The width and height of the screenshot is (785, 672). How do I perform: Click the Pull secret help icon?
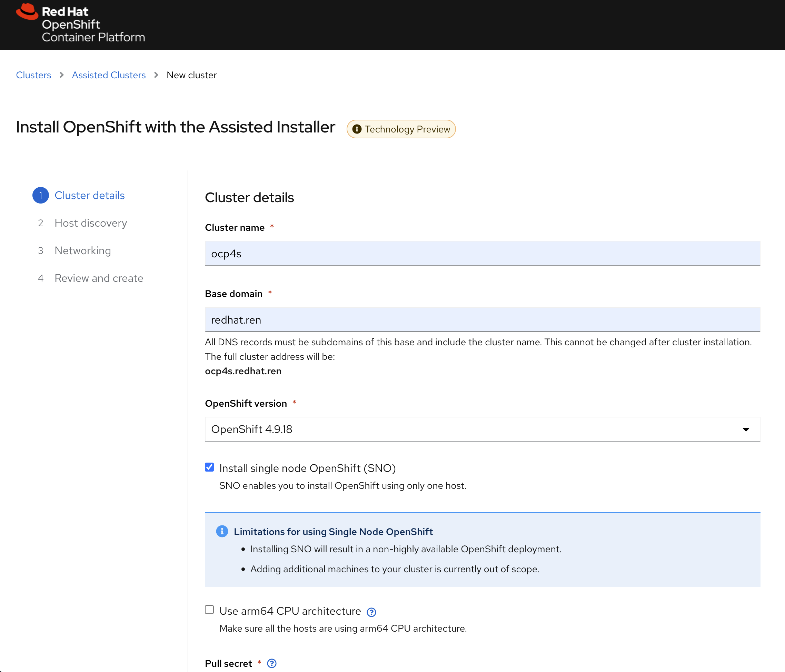(272, 663)
